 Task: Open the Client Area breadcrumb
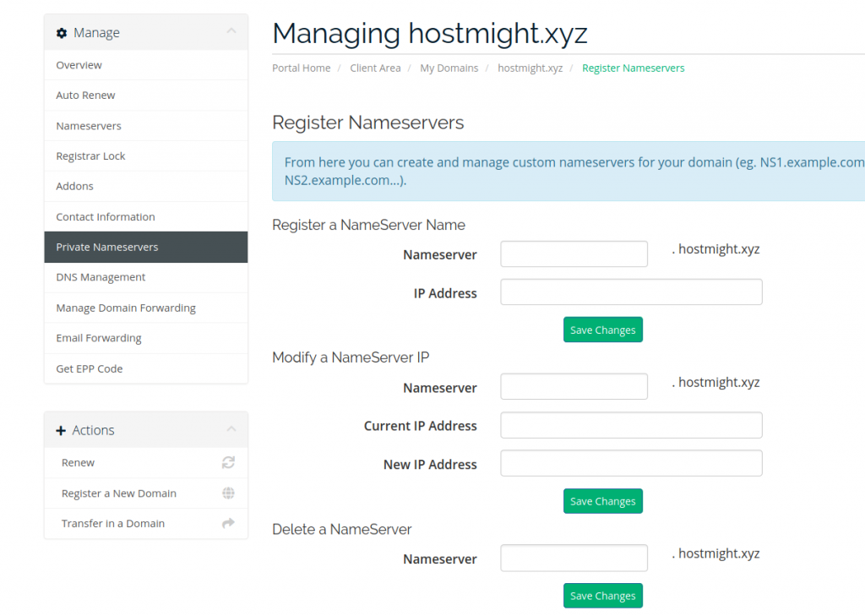(x=375, y=68)
